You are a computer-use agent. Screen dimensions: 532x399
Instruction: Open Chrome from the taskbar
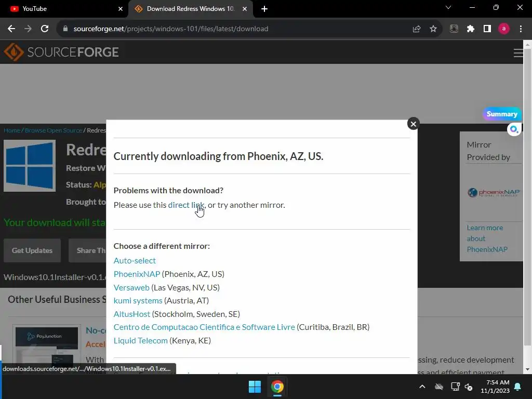277,387
